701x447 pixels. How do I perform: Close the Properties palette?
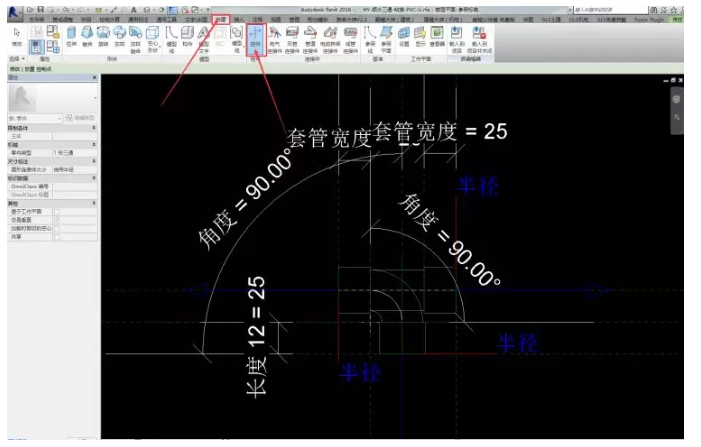coord(95,77)
